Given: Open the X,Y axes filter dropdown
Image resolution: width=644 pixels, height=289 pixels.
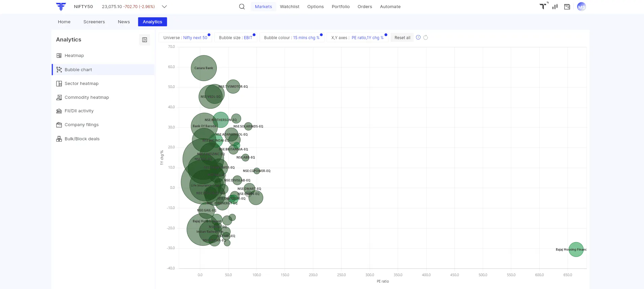Looking at the screenshot, I should (x=357, y=38).
